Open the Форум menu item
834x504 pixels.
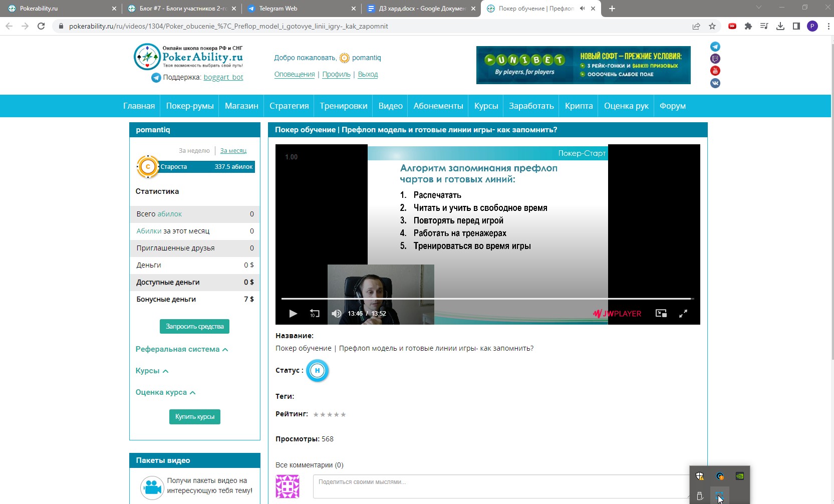672,106
